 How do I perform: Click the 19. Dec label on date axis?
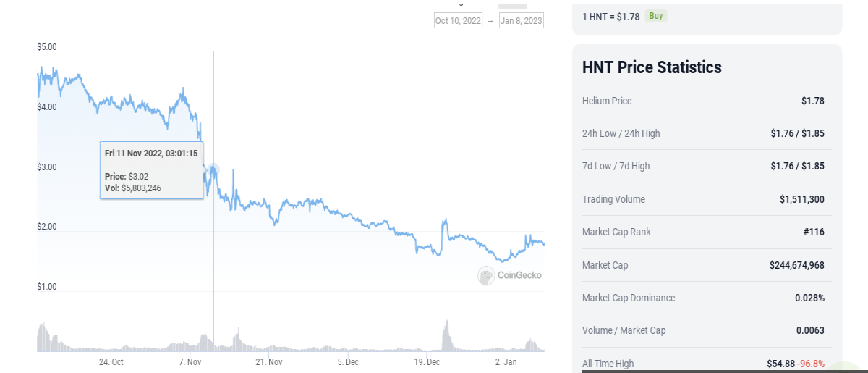(427, 361)
